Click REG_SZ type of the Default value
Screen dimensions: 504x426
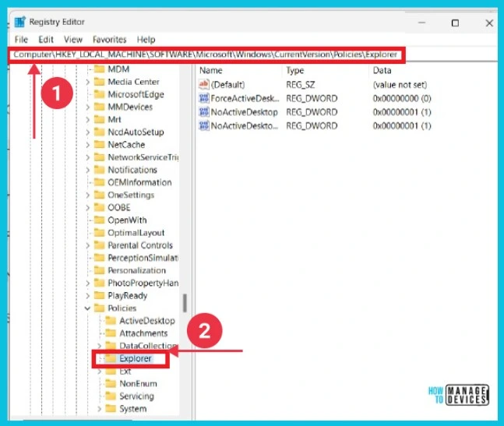[x=300, y=85]
